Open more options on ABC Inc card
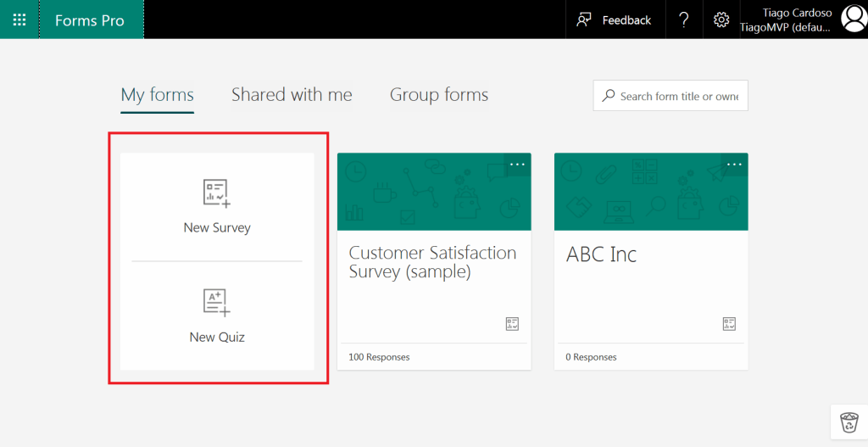868x447 pixels. click(734, 165)
